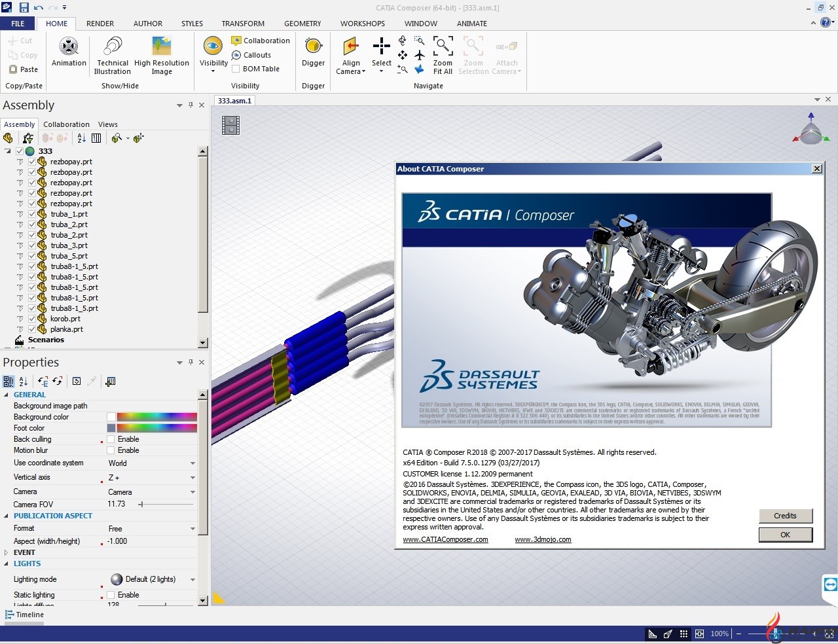Click the Callouts icon
Screen dimensions: 838x644
[x=236, y=55]
